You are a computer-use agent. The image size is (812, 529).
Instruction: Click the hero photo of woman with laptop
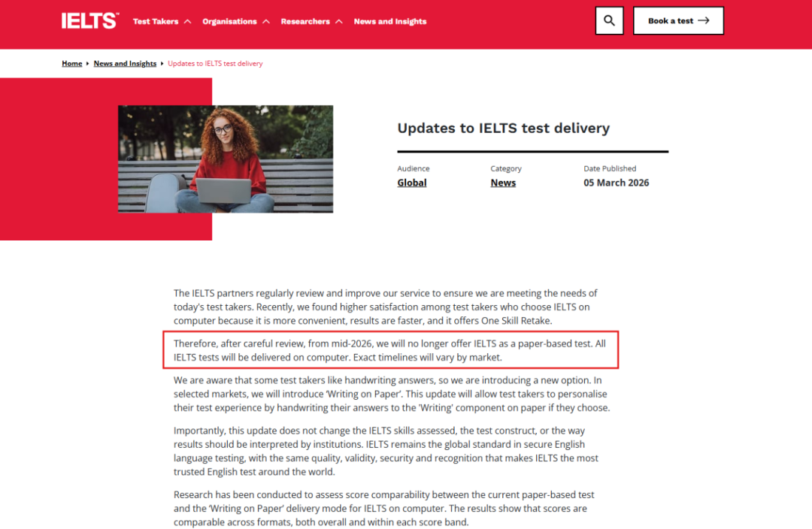pos(226,159)
